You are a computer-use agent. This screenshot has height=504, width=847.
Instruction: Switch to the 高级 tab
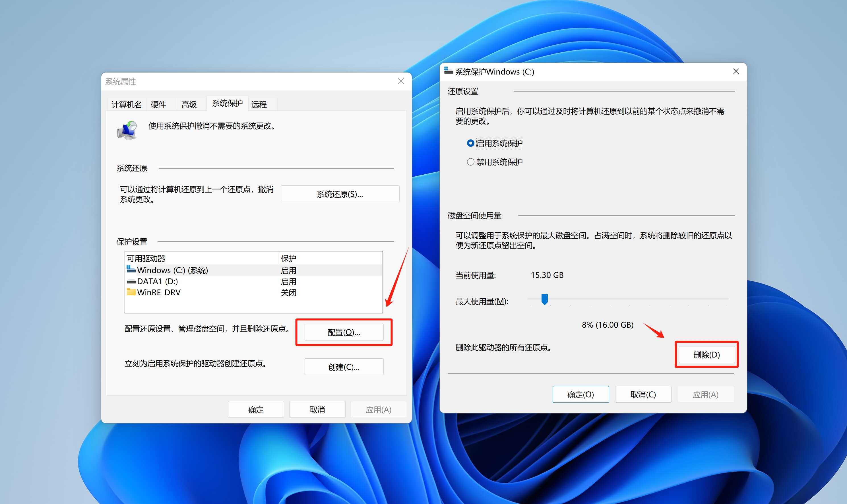click(189, 104)
